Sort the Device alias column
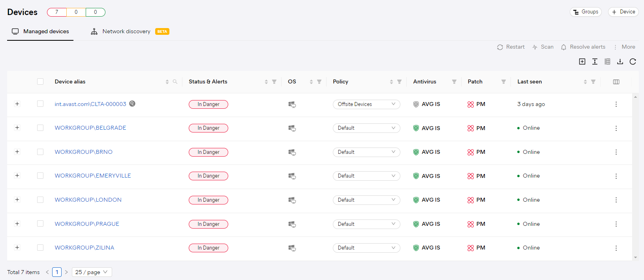Screen dimensions: 644x280 tap(167, 82)
